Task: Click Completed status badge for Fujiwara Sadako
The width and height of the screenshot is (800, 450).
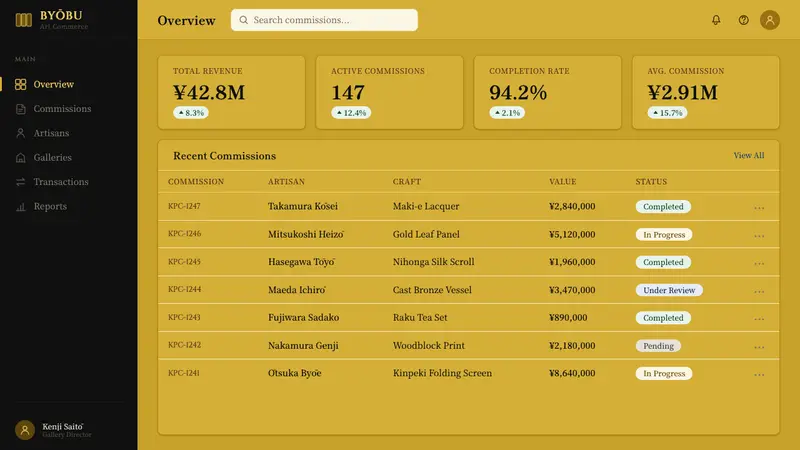Action: tap(663, 318)
